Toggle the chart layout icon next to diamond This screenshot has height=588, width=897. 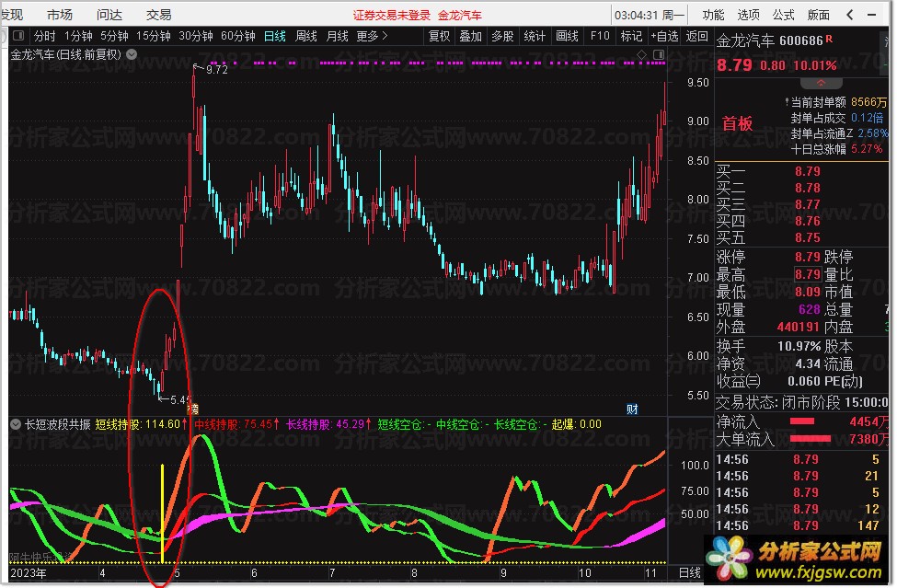[x=659, y=54]
